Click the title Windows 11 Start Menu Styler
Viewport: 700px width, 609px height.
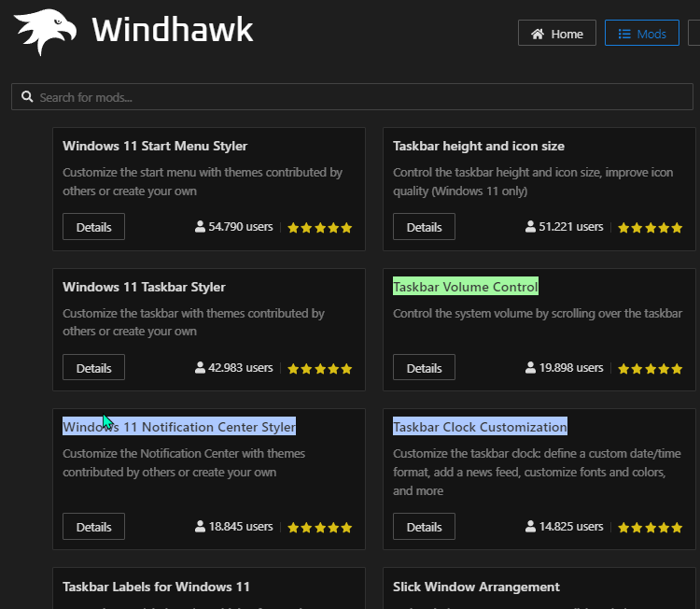[155, 146]
